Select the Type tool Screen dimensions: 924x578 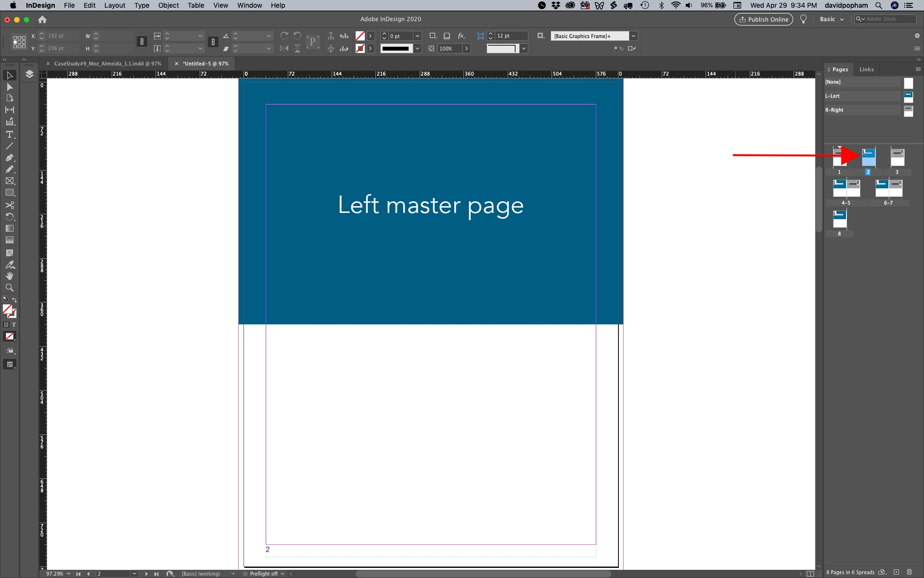click(9, 134)
